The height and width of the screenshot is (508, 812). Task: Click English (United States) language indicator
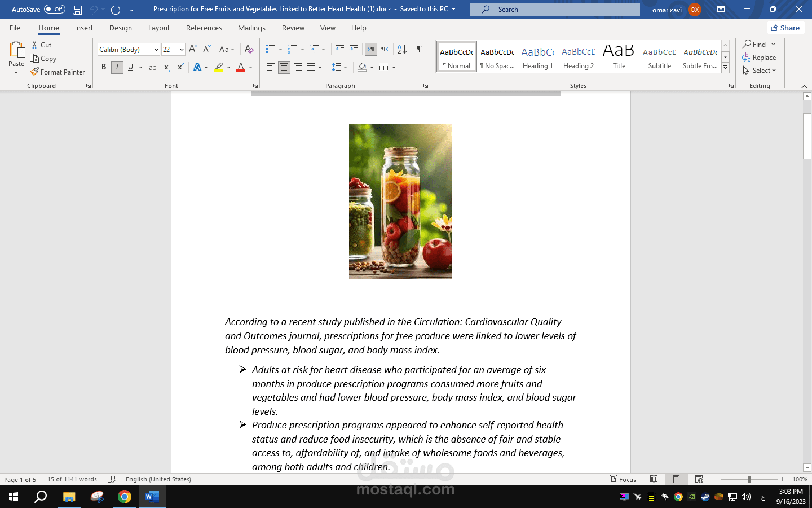click(x=158, y=479)
